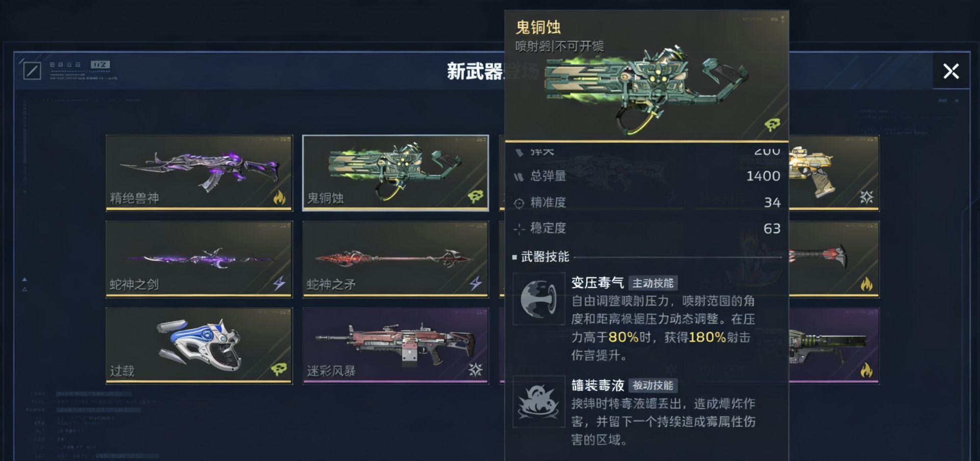Click the 变压毒气 skill icon
The height and width of the screenshot is (461, 980).
[x=538, y=299]
